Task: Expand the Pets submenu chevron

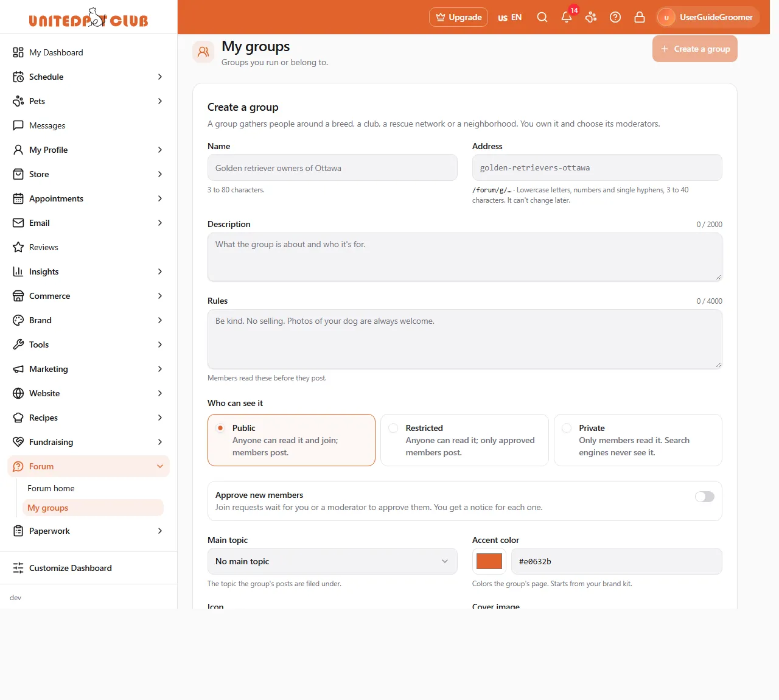Action: (x=160, y=101)
